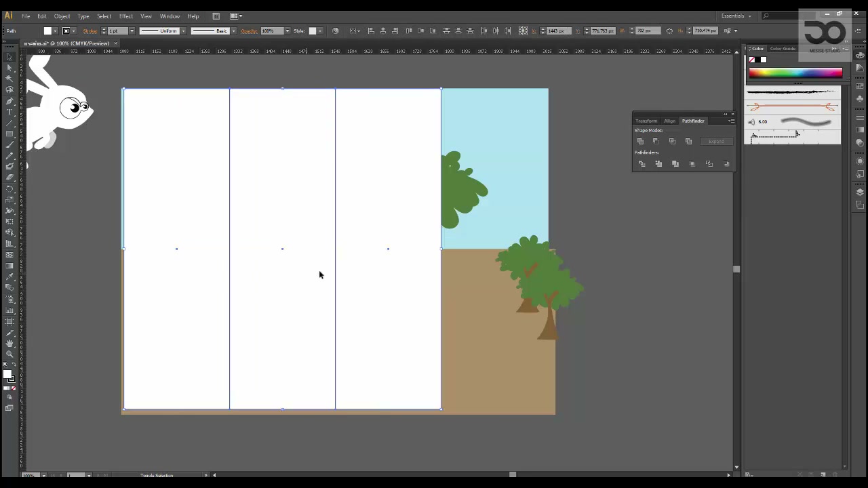Apply Unite shape mode in Pathfinder

[640, 141]
